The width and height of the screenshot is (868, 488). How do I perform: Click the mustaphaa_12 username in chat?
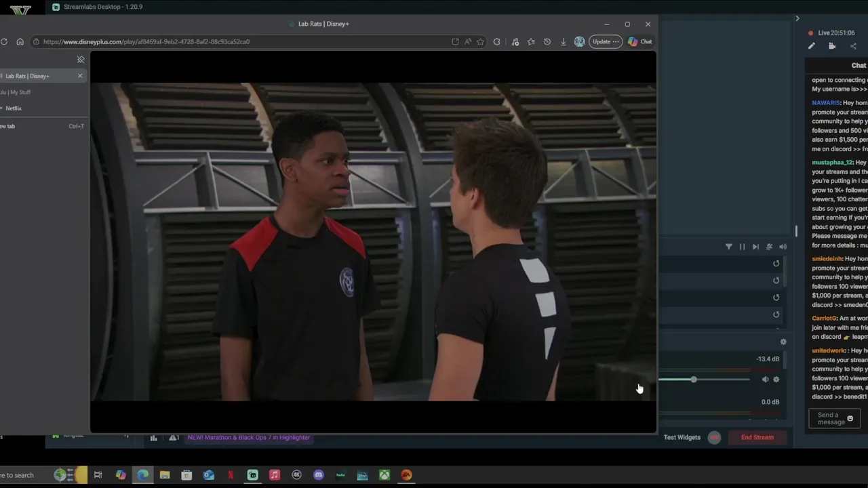832,163
